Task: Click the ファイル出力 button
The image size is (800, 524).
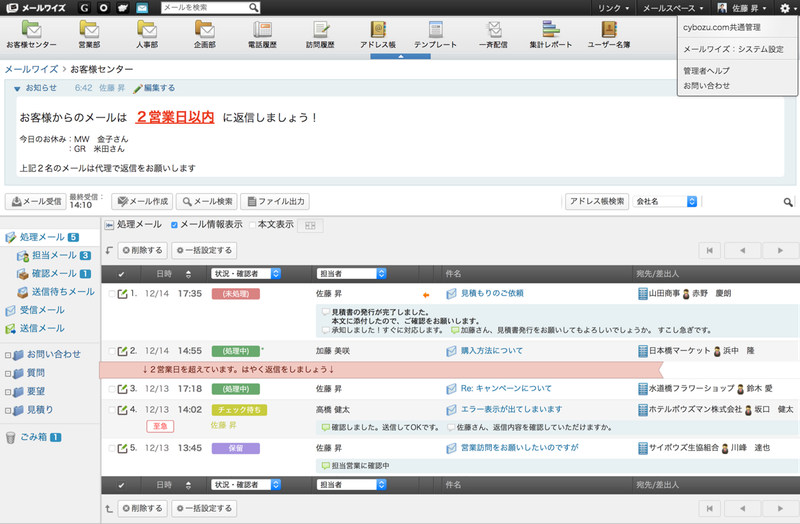Action: point(275,202)
